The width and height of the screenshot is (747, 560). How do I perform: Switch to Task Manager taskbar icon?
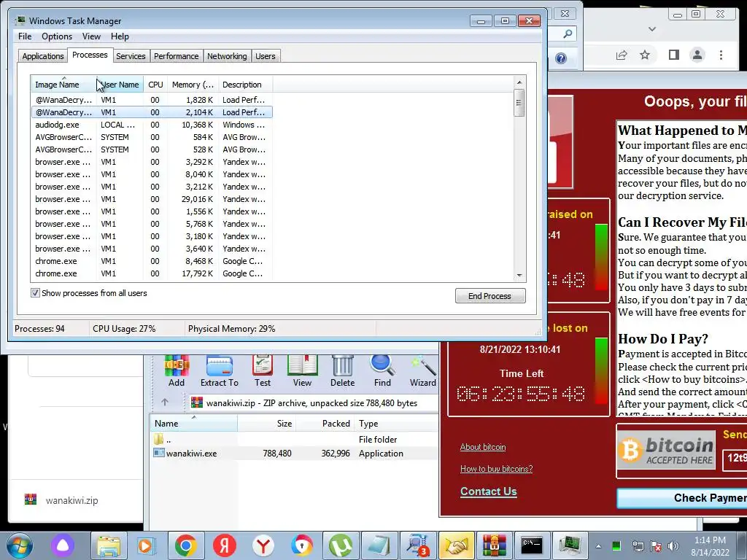tap(570, 545)
